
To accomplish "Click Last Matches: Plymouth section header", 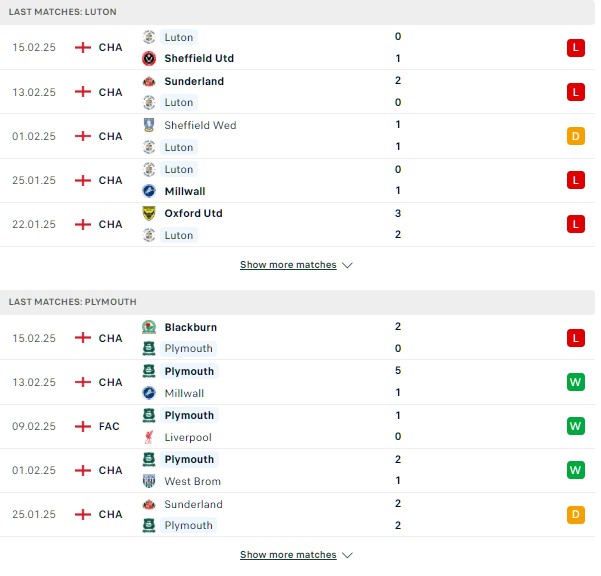I will (297, 302).
